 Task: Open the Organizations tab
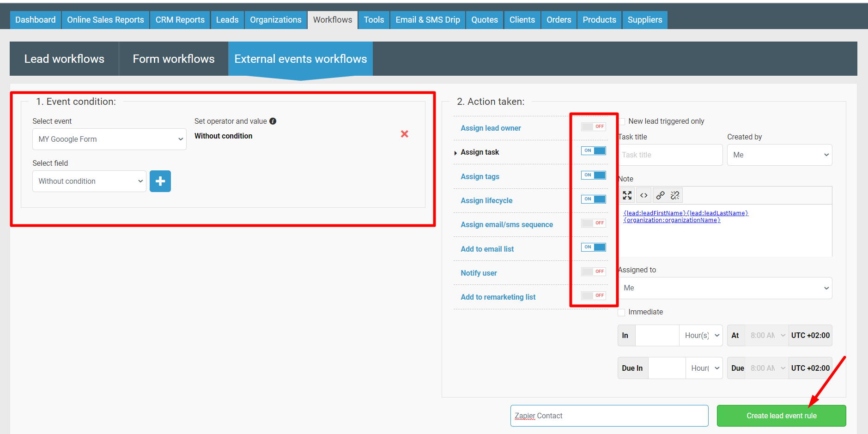[x=276, y=20]
